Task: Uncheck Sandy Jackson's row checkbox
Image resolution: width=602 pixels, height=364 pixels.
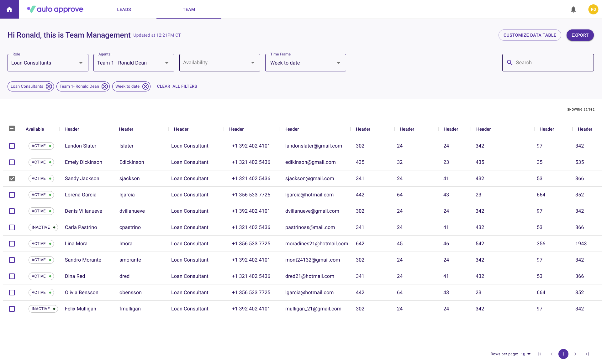Action: click(12, 179)
